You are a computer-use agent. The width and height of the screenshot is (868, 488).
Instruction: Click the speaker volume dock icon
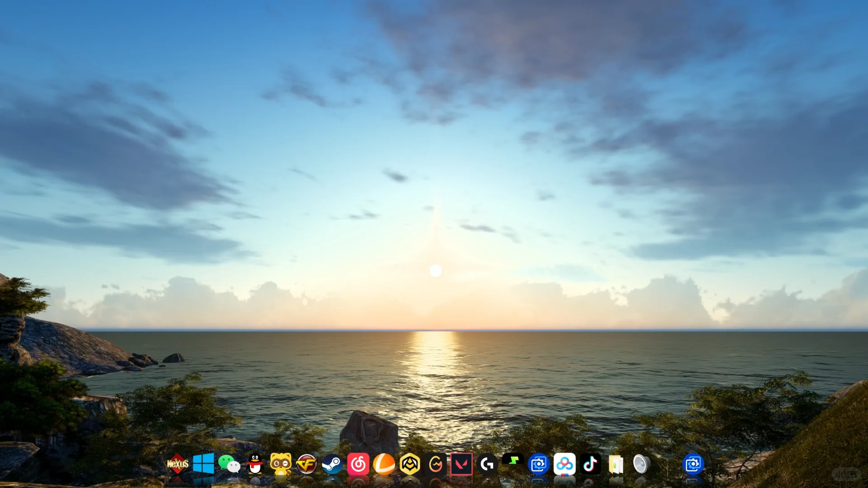click(641, 464)
